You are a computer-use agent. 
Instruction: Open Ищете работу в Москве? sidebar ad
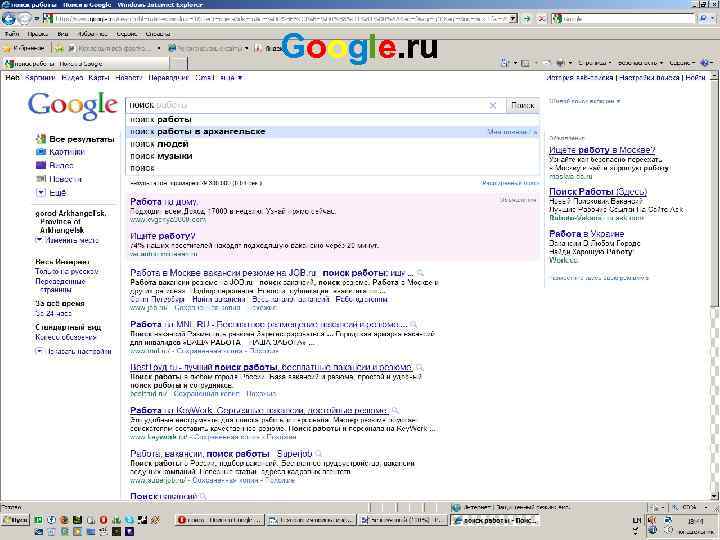point(602,150)
